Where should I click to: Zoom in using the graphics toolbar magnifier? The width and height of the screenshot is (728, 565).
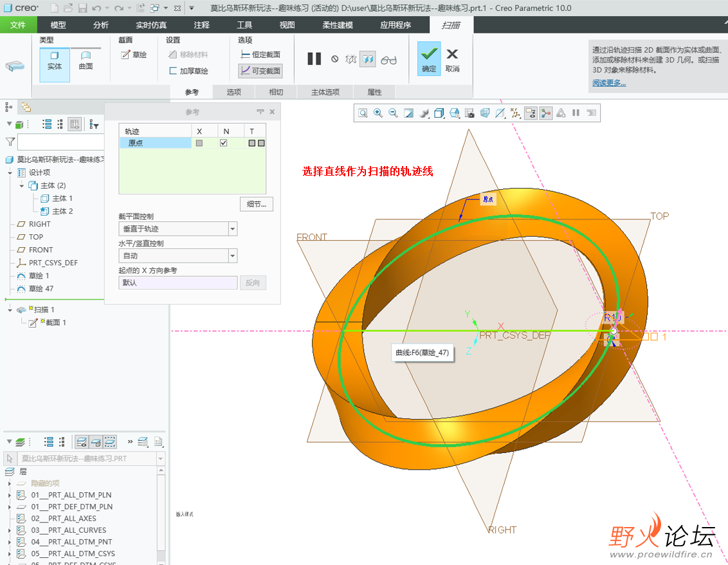tap(378, 113)
